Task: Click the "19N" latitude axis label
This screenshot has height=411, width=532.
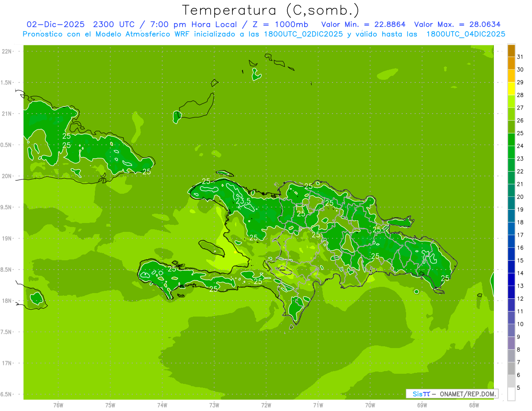Action: point(7,239)
